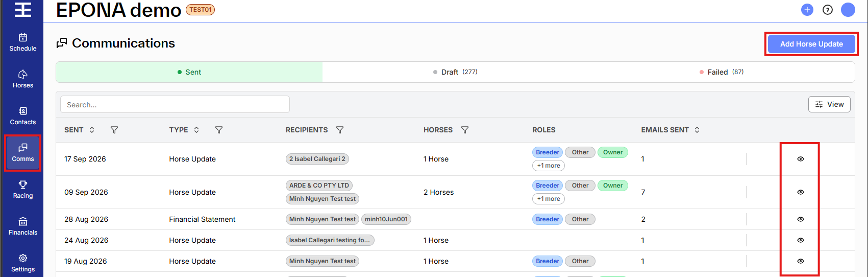
Task: Expand the +1 more roles tag for 09 Sep
Action: (x=549, y=199)
